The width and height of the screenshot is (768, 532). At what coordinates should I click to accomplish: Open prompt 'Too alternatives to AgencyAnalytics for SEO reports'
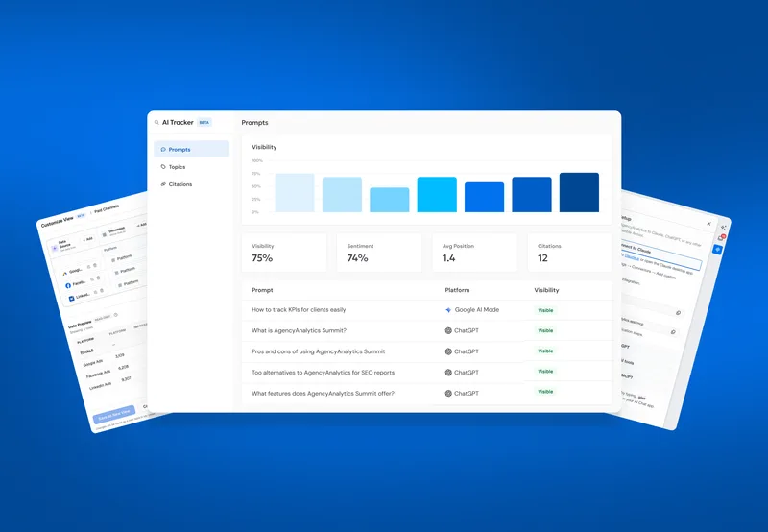(x=323, y=373)
